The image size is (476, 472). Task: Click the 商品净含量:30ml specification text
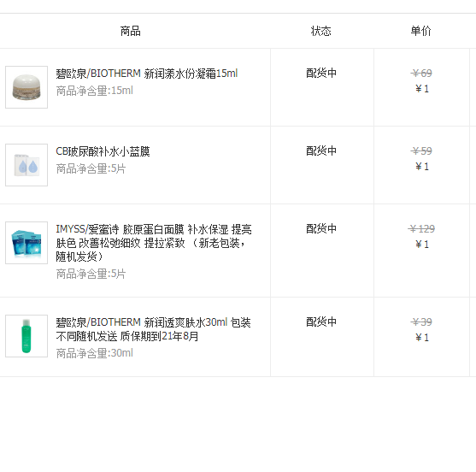coord(94,353)
